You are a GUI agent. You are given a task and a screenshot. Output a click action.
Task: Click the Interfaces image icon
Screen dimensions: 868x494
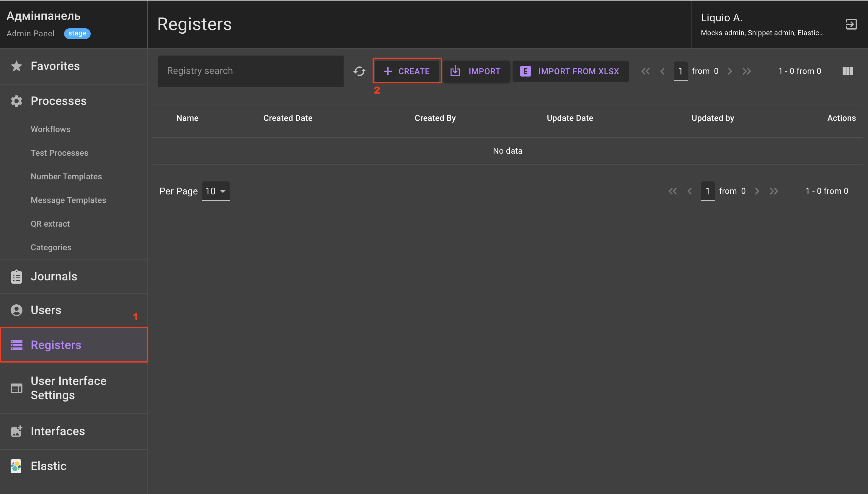16,431
